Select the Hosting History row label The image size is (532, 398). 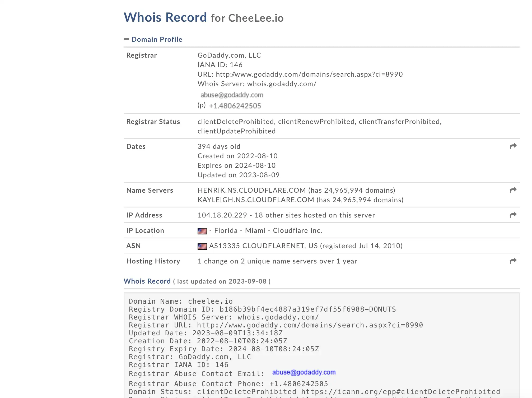153,261
